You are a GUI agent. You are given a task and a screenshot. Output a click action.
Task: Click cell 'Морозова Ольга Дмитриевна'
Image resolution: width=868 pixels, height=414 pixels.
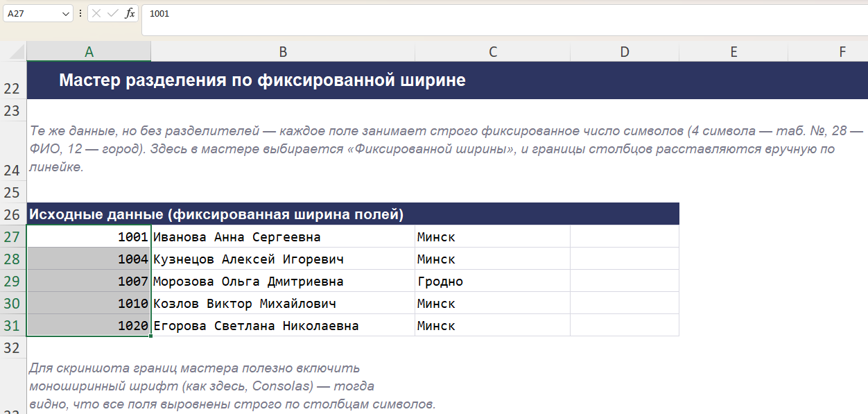(x=283, y=281)
